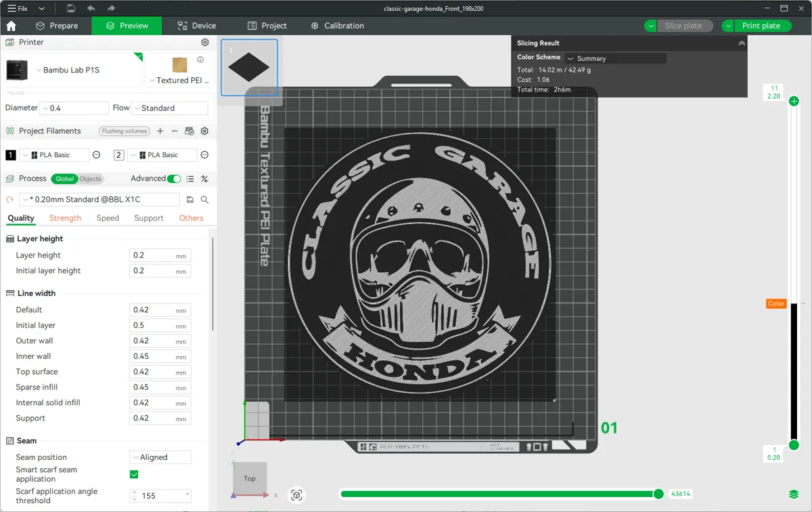Click the Slice plate button
Screen dimensions: 812x512
(683, 26)
